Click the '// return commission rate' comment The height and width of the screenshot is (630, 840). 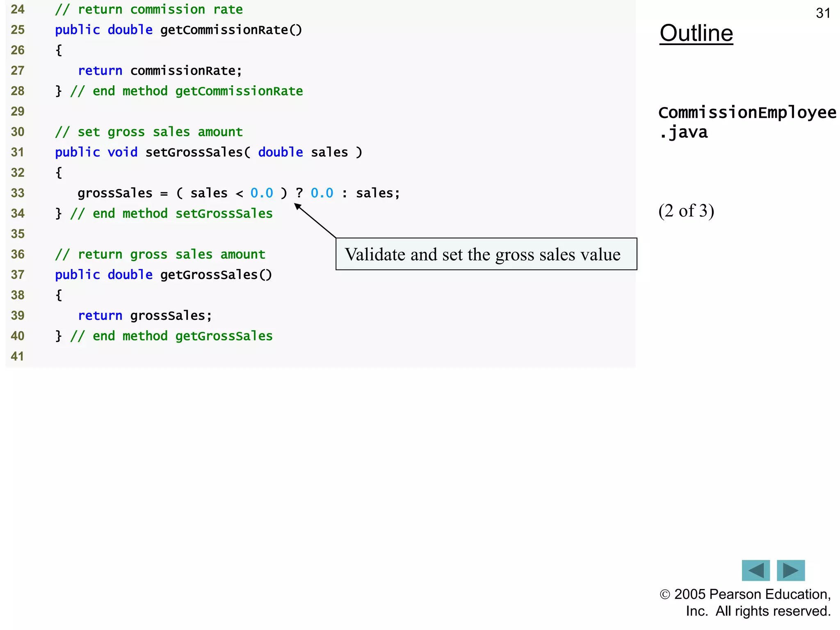149,9
